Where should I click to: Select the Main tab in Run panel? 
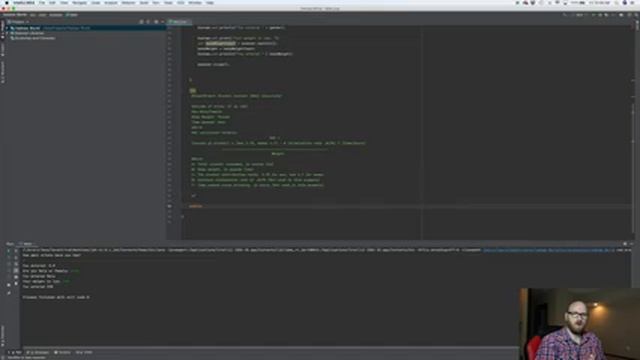[x=26, y=244]
